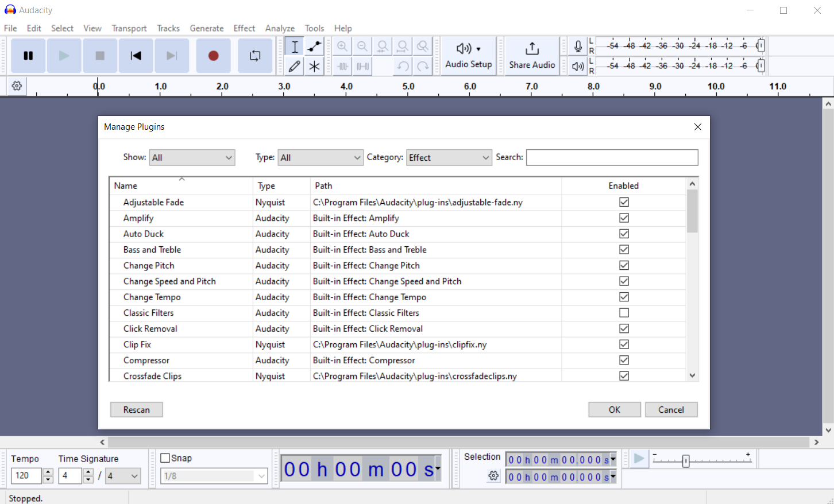Open the Category dropdown set to Effect
834x504 pixels.
[x=449, y=157]
